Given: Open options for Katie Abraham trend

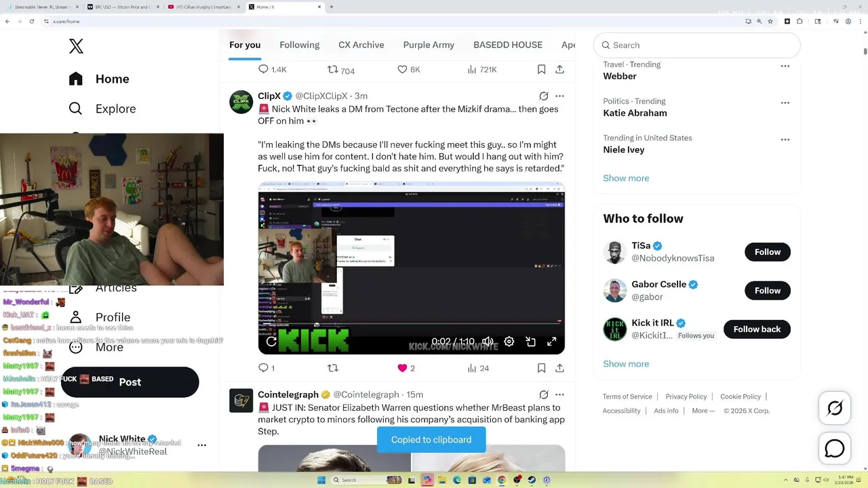Looking at the screenshot, I should tap(785, 102).
